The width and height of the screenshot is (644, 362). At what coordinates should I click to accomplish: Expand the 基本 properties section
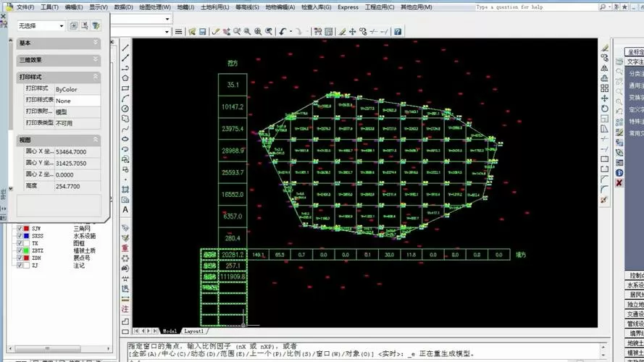click(x=59, y=43)
